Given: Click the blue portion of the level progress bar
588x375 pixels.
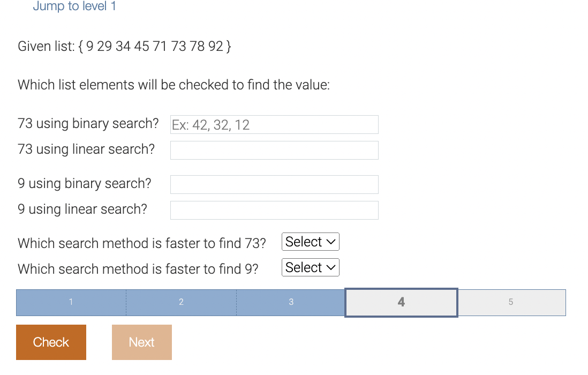Looking at the screenshot, I should (x=180, y=302).
